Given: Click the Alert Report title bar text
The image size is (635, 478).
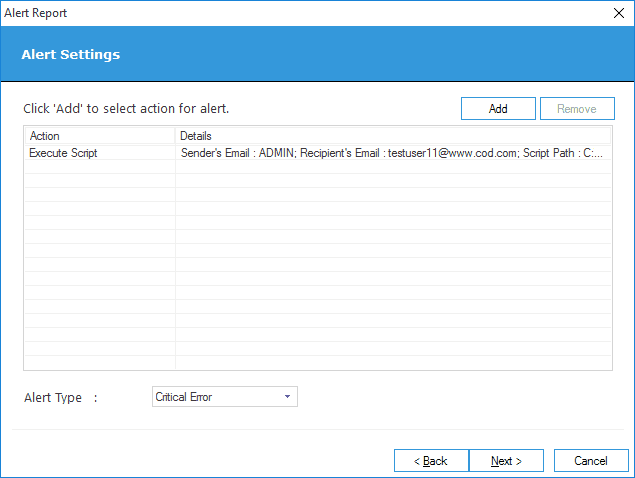Looking at the screenshot, I should (36, 13).
